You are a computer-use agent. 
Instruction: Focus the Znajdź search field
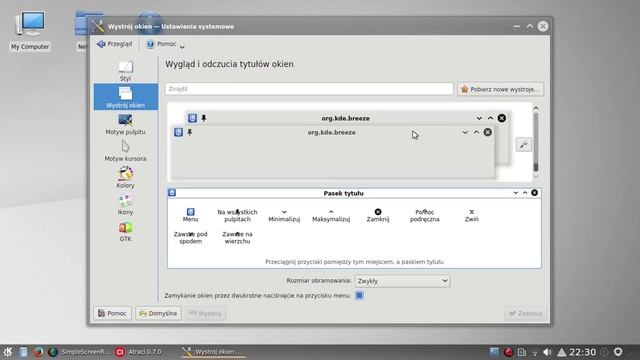309,89
